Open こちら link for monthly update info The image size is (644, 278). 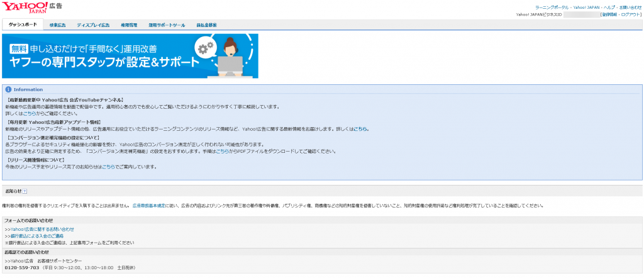click(360, 129)
